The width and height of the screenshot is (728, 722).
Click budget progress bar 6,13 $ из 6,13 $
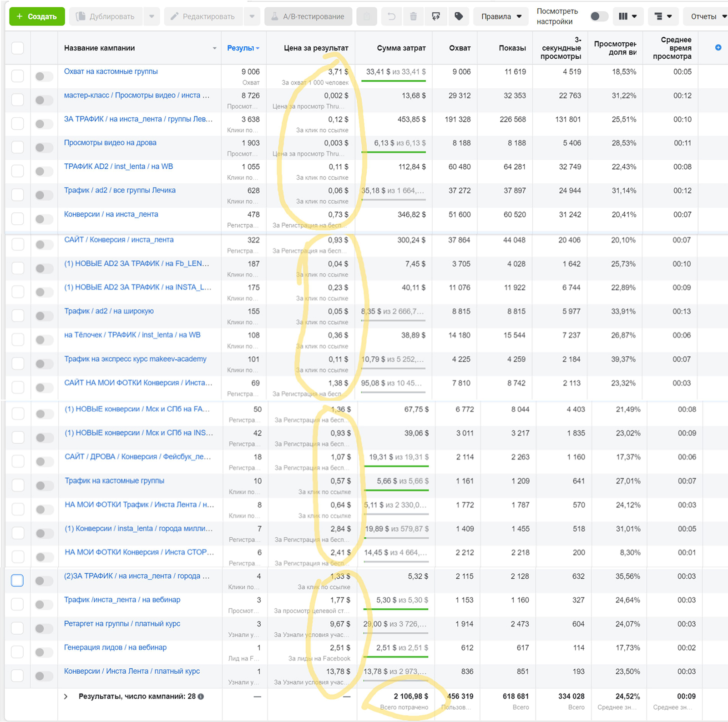click(394, 152)
